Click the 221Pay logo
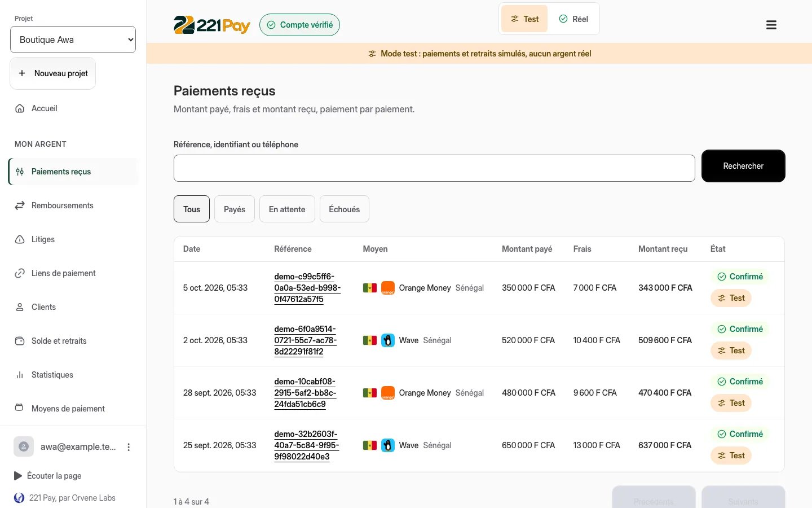Viewport: 812px width, 508px height. tap(211, 25)
